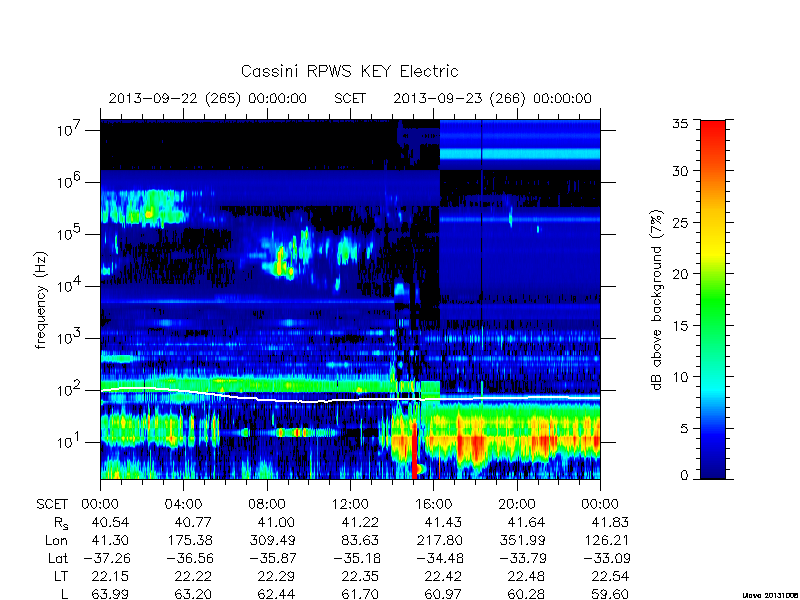
Task: Click LT value 22.54
Action: pos(610,577)
